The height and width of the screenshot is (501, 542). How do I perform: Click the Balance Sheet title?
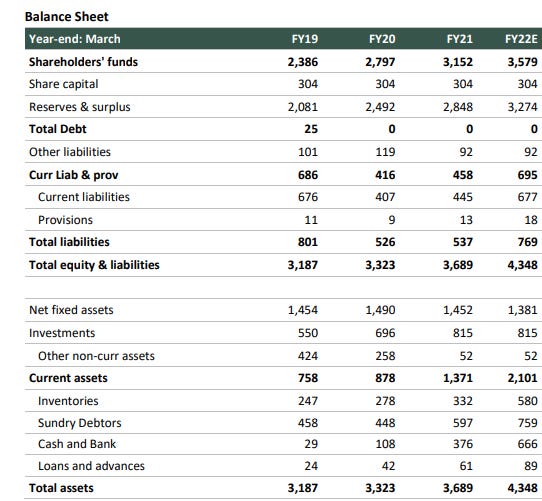[x=67, y=16]
